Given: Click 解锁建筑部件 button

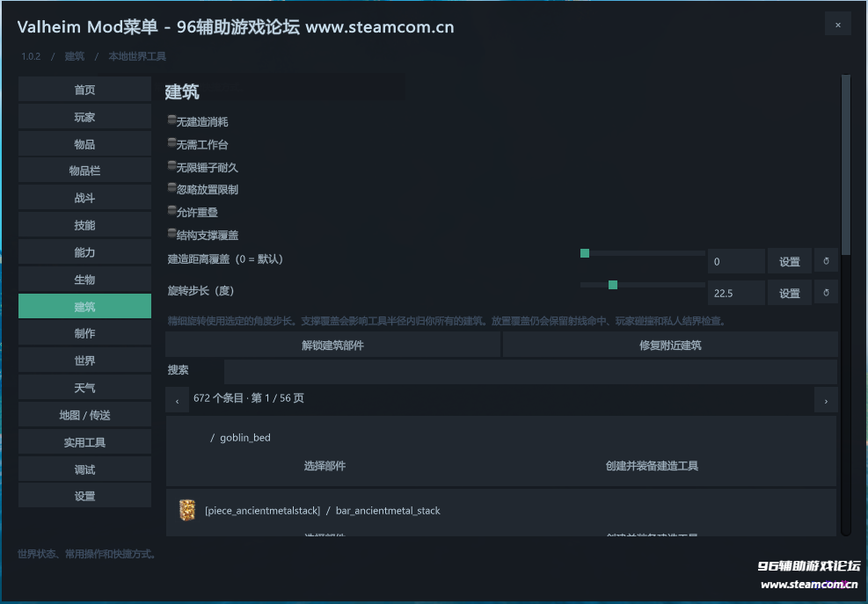Looking at the screenshot, I should pos(332,345).
